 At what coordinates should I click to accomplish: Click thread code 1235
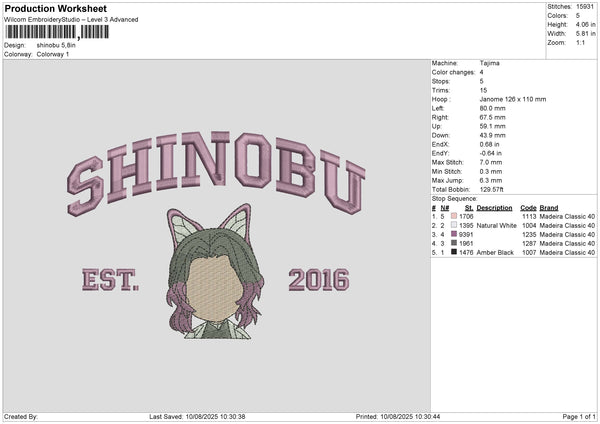click(x=529, y=235)
